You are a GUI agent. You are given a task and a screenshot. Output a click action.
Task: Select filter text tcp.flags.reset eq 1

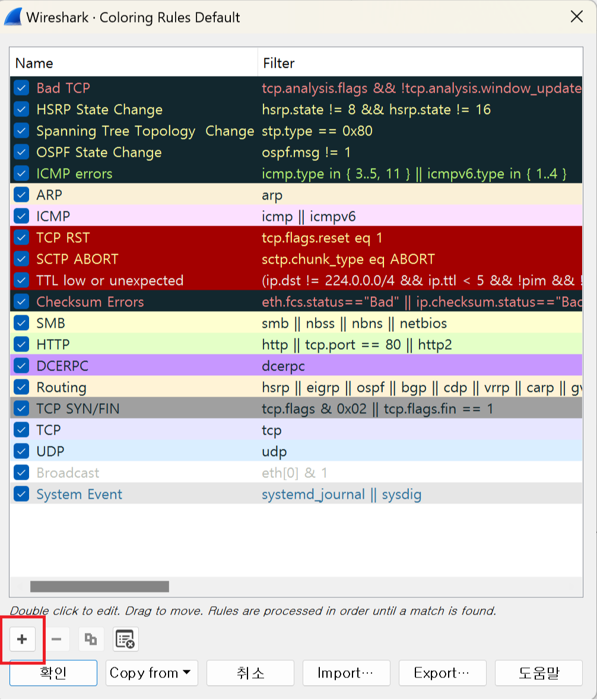[x=322, y=237]
